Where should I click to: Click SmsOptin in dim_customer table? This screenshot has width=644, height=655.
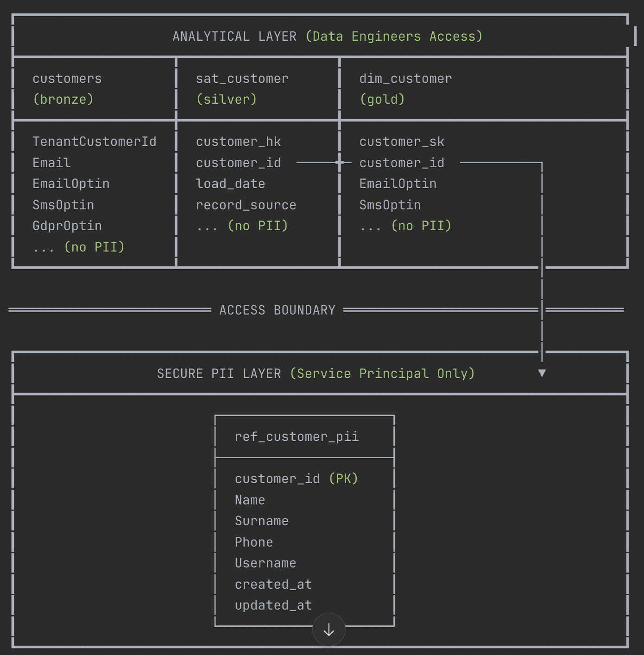click(390, 205)
